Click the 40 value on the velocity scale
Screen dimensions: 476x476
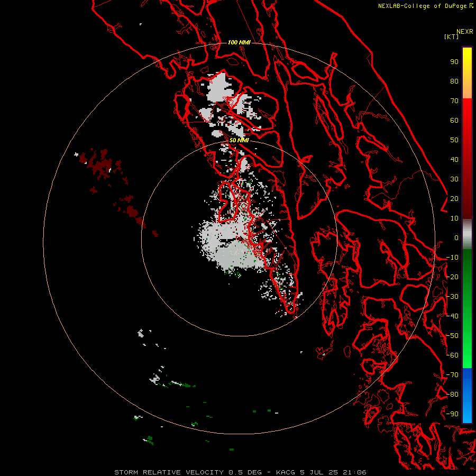[454, 160]
